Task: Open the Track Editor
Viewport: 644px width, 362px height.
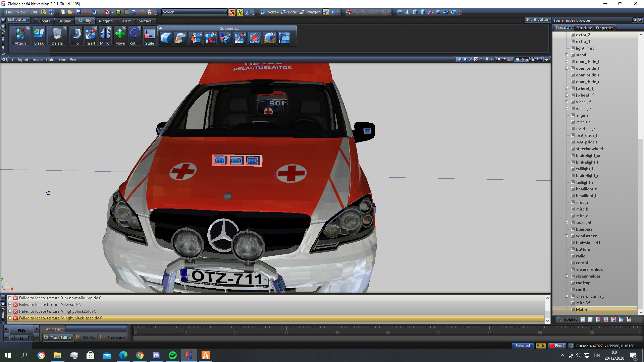Action: [x=58, y=338]
